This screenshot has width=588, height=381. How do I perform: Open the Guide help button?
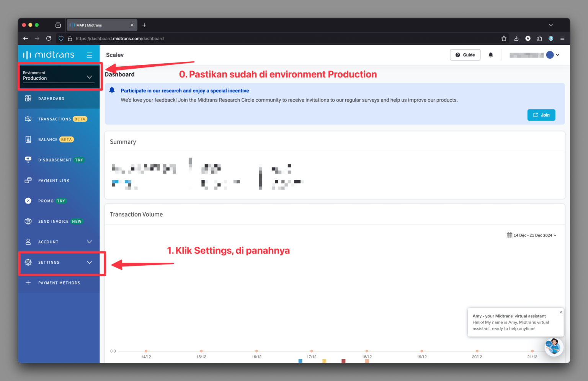point(465,55)
